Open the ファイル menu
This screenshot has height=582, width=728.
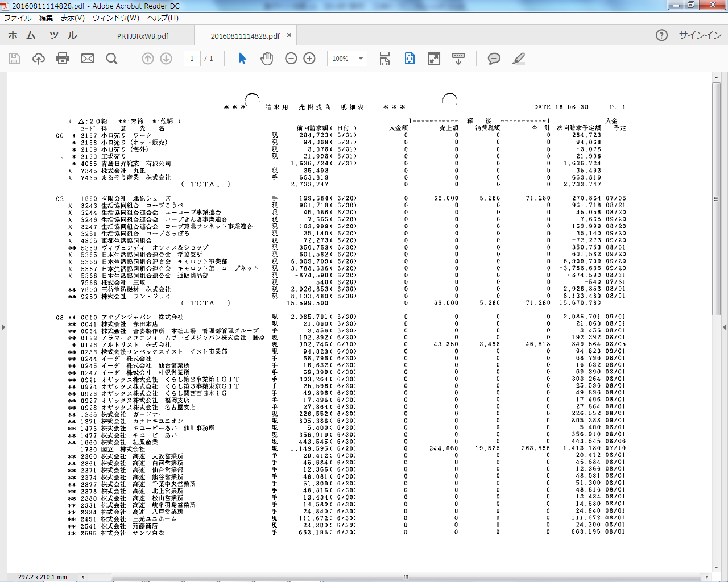click(18, 18)
